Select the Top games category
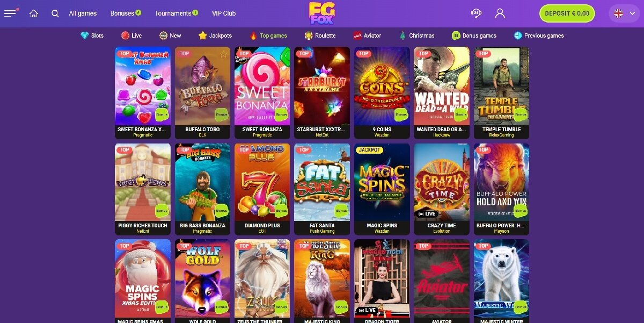Viewport: 644px width, 323px height. 268,35
